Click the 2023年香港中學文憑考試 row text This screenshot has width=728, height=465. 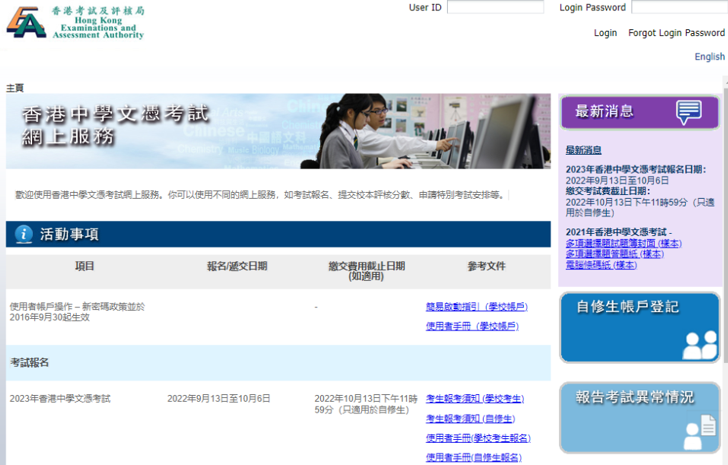[60, 399]
